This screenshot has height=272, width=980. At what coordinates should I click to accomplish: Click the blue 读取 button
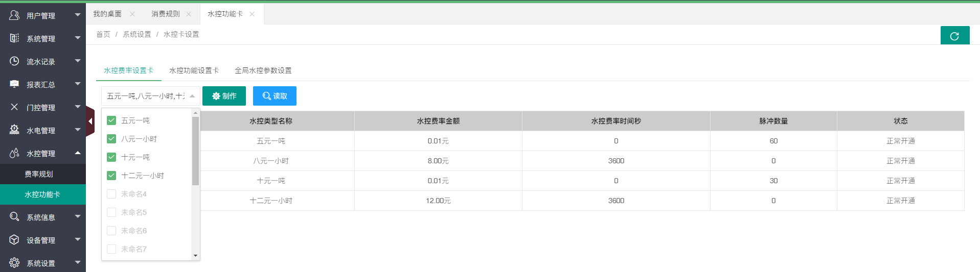275,96
